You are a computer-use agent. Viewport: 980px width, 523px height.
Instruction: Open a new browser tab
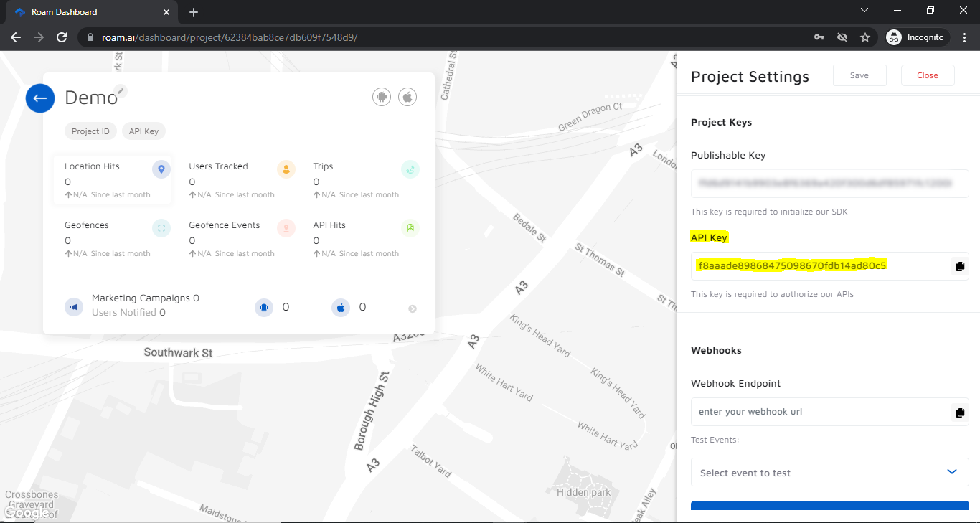coord(194,12)
